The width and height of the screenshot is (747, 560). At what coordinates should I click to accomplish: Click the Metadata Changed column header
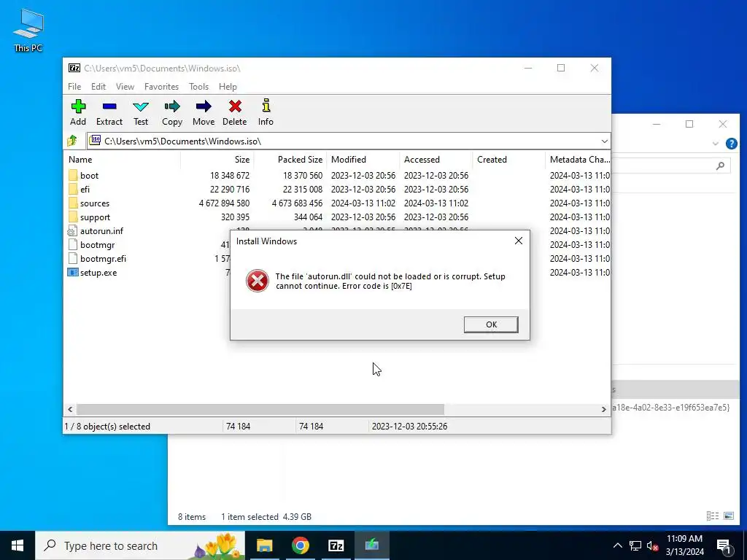[x=579, y=160]
